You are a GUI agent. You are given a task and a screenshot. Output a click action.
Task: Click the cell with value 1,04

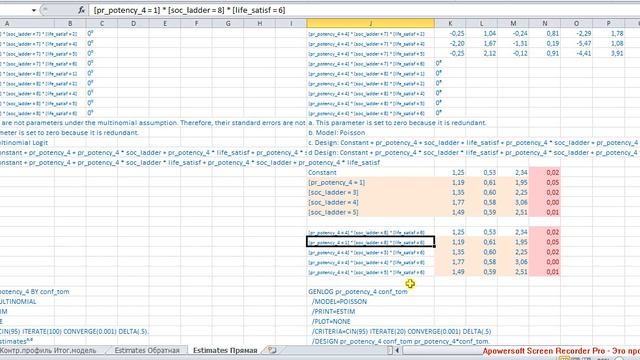pyautogui.click(x=482, y=33)
